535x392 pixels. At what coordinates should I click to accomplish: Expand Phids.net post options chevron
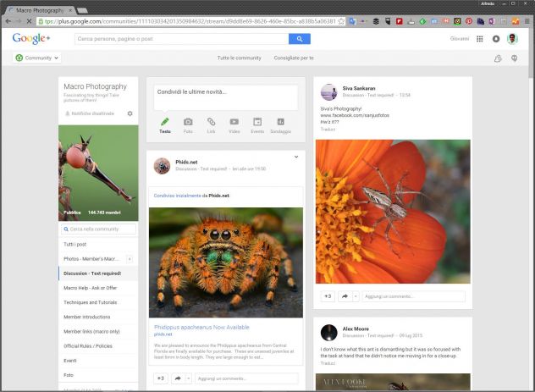[x=296, y=157]
